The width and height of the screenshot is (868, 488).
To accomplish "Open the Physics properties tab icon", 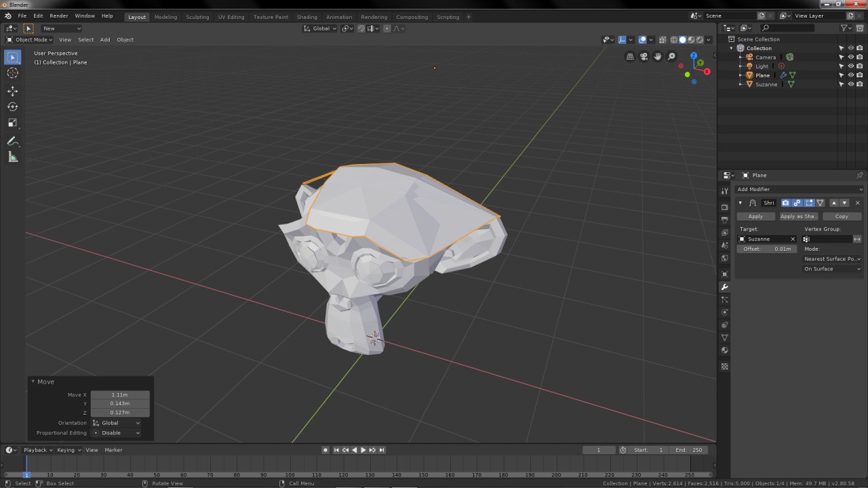I will coord(724,312).
